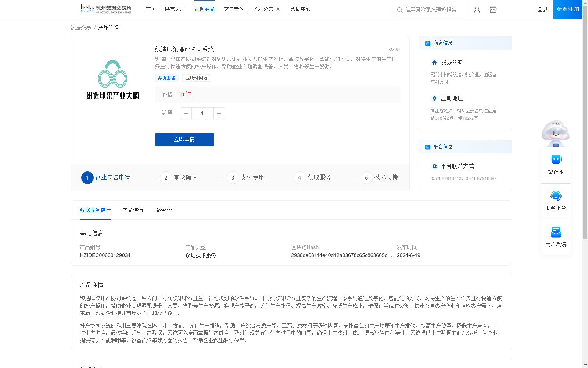Switch to the 价格说明 tab

[x=165, y=210]
